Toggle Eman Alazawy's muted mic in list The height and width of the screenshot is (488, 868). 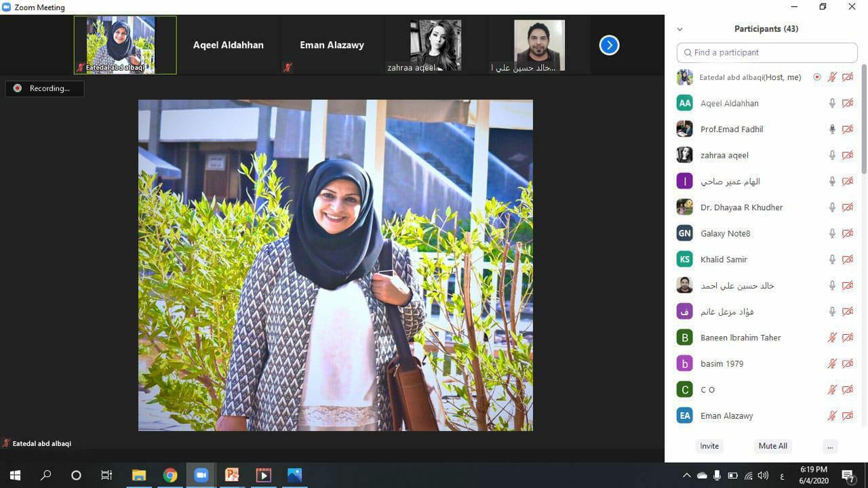coord(832,415)
